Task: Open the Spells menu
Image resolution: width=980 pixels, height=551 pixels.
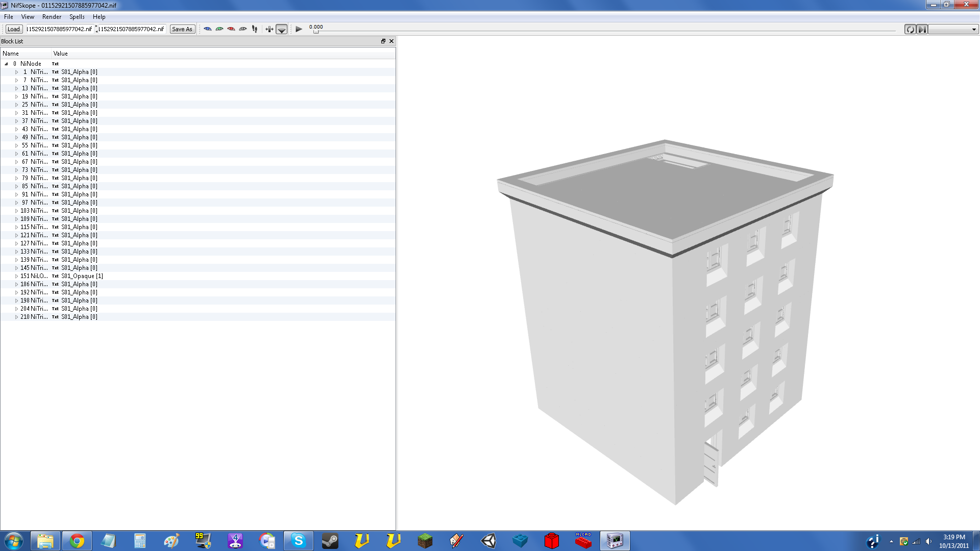Action: click(x=77, y=17)
